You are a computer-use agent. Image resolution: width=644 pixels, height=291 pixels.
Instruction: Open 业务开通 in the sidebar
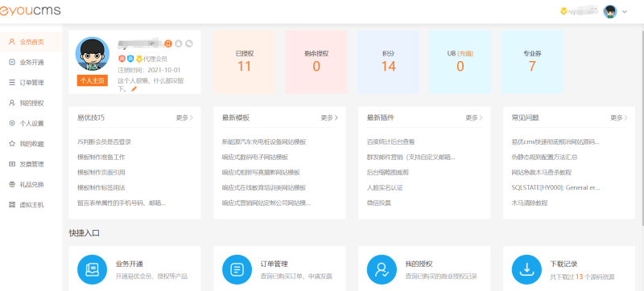(31, 62)
